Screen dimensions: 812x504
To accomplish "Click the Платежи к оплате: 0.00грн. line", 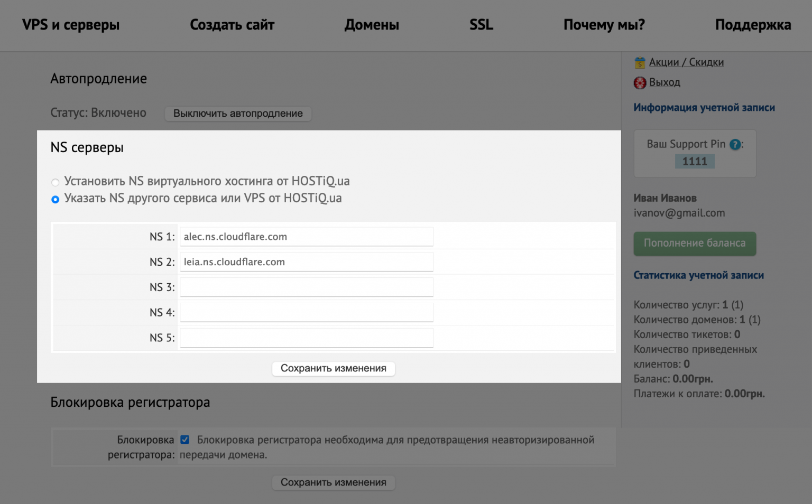I will coord(699,394).
